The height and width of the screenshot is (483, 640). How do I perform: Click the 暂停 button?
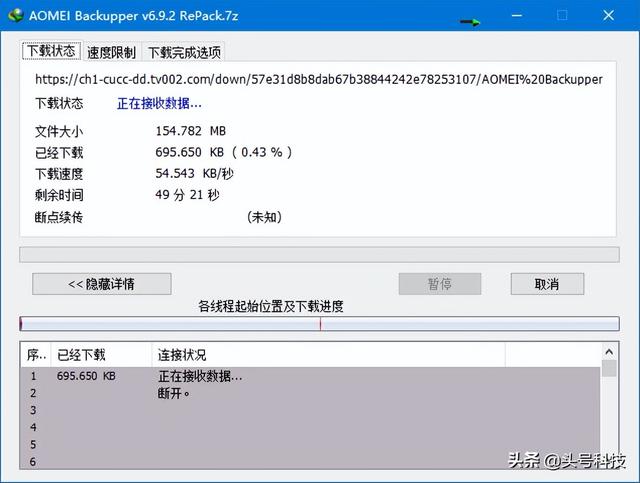(x=440, y=284)
